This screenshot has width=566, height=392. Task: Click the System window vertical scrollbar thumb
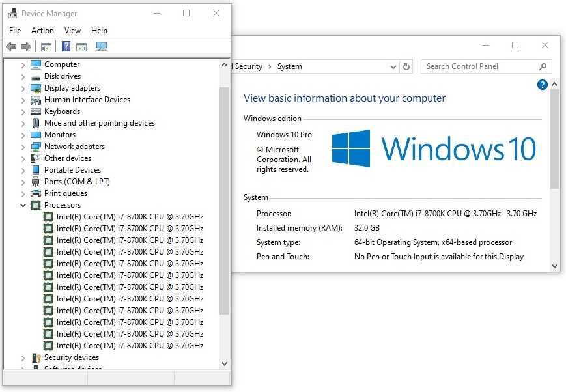coord(555,139)
